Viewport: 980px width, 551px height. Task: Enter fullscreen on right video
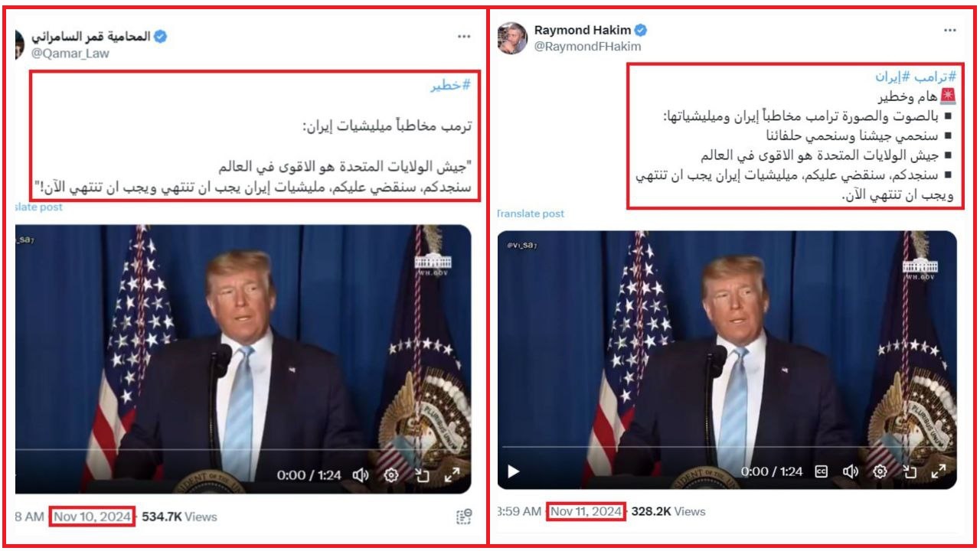(939, 471)
